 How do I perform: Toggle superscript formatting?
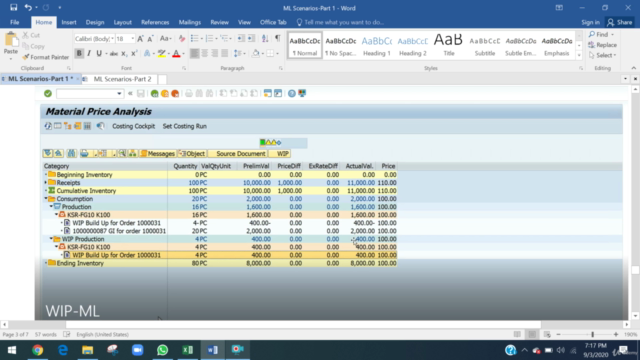(x=134, y=53)
